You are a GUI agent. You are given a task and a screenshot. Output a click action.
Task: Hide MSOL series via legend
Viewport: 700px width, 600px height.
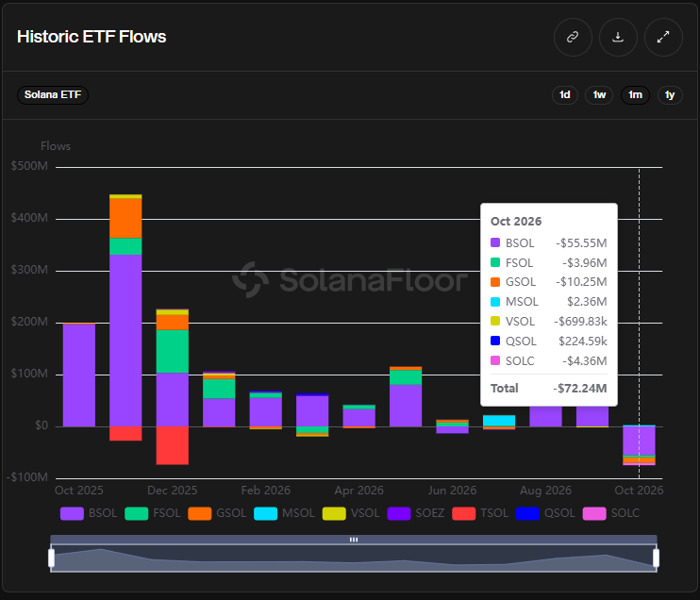click(284, 513)
